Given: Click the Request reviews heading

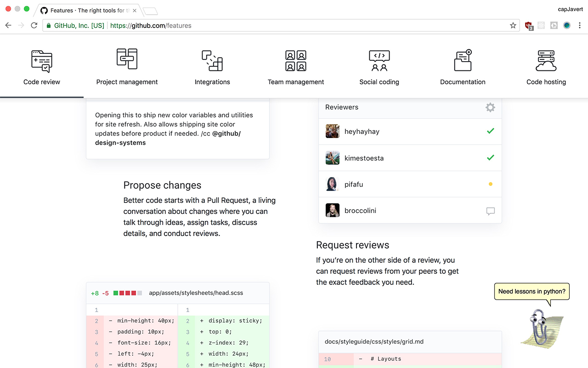Looking at the screenshot, I should (x=353, y=245).
